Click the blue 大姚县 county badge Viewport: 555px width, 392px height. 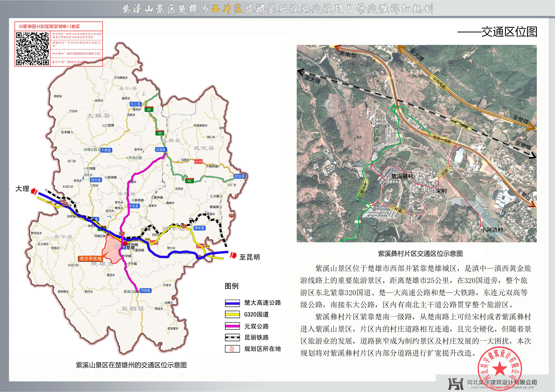tap(106, 150)
